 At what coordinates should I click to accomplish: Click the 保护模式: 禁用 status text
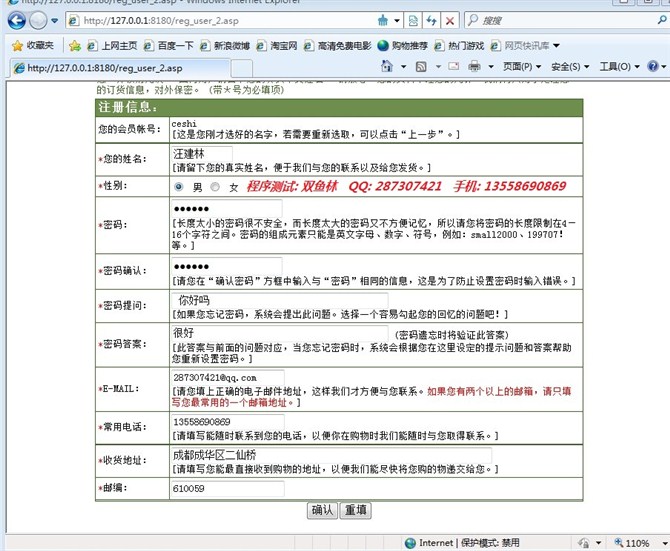tap(490, 543)
